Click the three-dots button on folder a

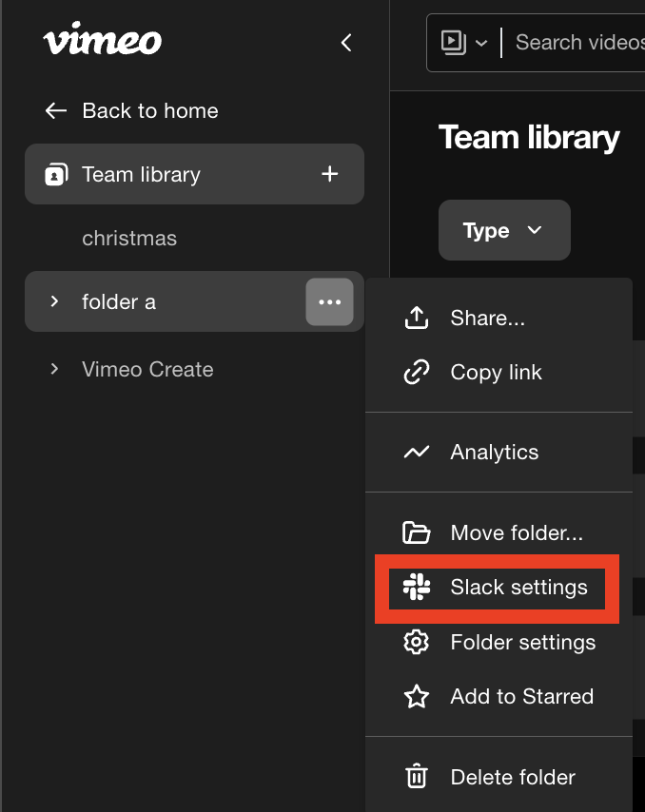tap(329, 301)
